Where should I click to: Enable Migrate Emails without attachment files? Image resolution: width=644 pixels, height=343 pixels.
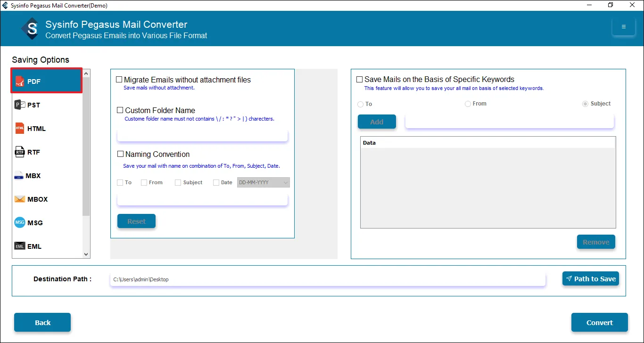click(x=119, y=80)
